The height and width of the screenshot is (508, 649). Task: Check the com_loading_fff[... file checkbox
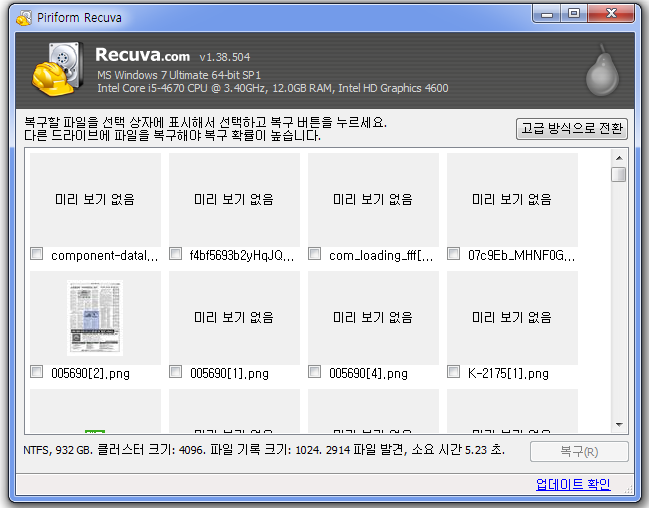point(315,253)
